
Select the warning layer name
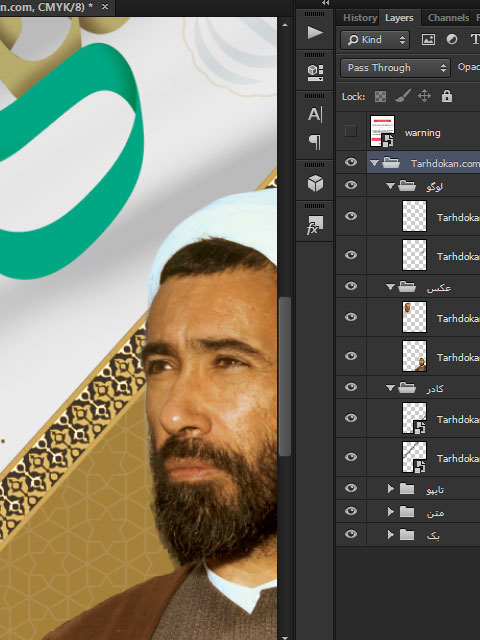click(x=422, y=133)
